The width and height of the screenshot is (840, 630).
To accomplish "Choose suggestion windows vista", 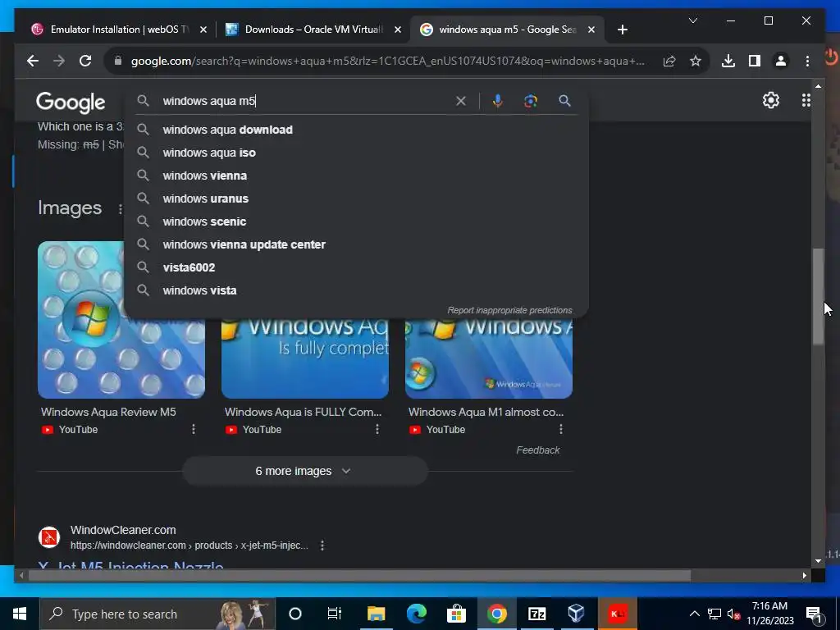I will [x=356, y=291].
